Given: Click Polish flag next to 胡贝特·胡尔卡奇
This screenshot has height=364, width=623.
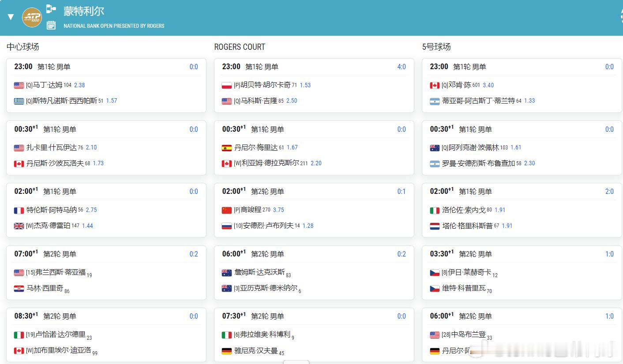Looking at the screenshot, I should coord(227,85).
